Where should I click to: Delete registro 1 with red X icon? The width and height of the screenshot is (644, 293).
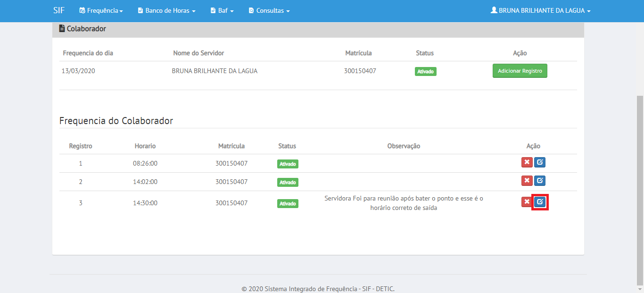(x=527, y=162)
